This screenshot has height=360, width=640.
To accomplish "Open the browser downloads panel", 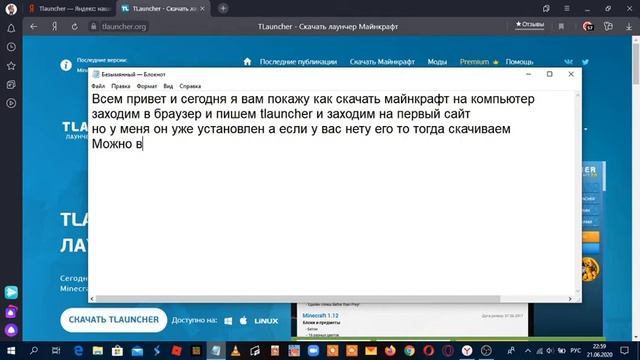I will tap(629, 27).
